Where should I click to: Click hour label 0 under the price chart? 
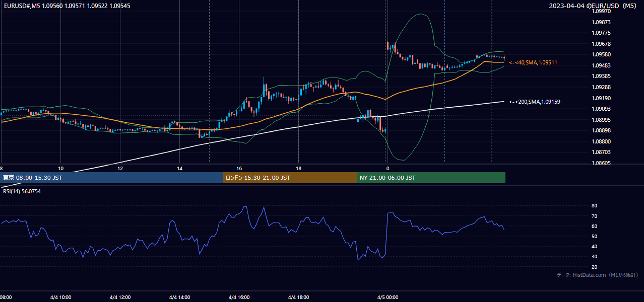388,168
